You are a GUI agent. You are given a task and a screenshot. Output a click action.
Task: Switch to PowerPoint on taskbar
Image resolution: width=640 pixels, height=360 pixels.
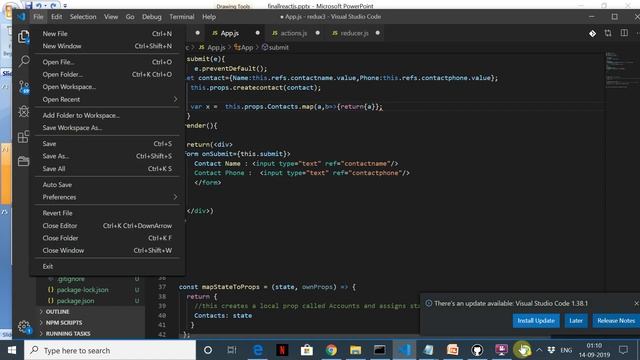(453, 350)
